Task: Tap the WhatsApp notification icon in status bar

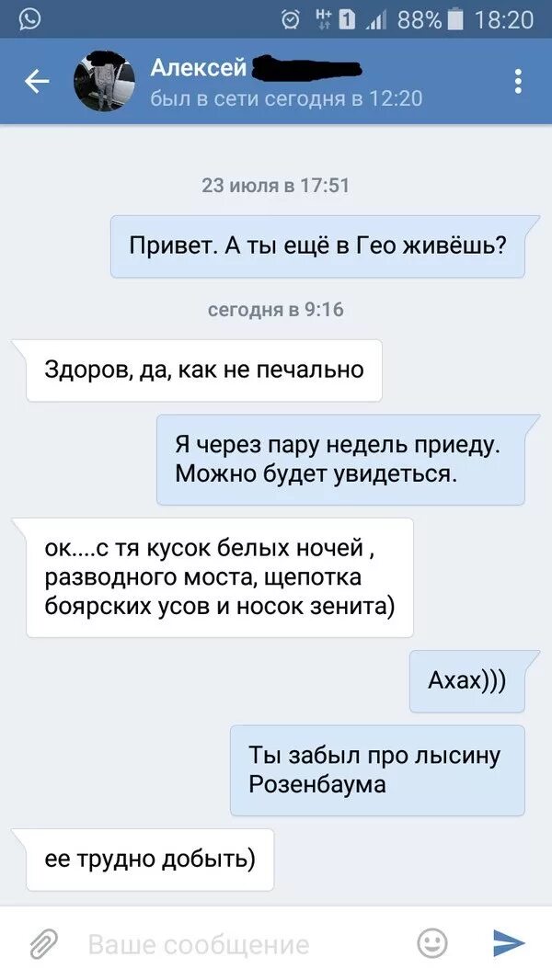Action: tap(29, 18)
